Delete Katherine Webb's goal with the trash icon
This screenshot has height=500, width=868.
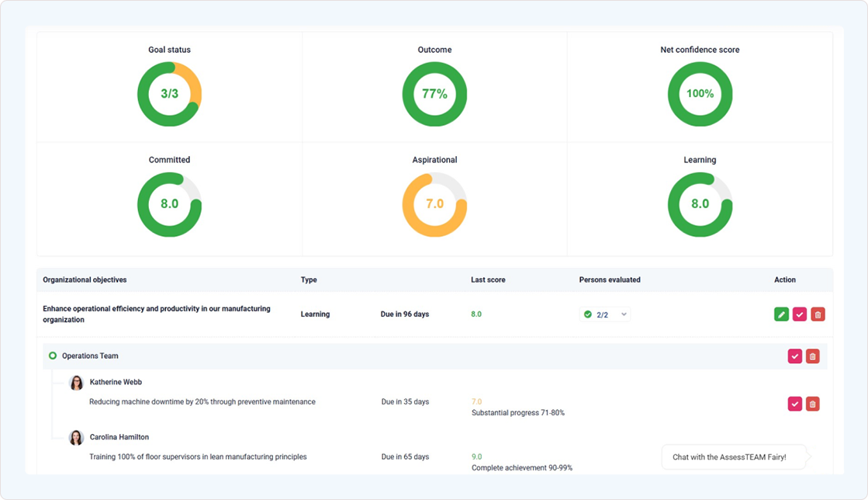click(x=813, y=404)
